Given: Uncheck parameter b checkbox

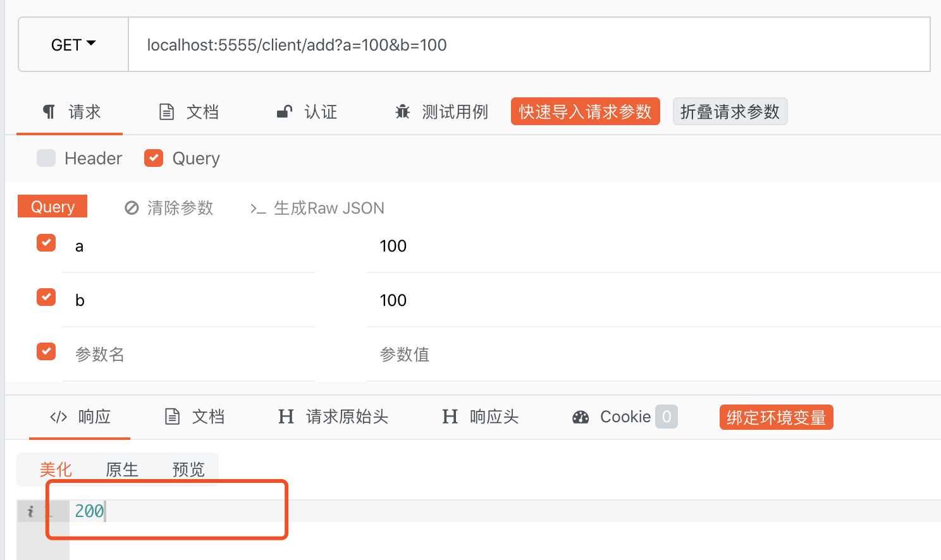Looking at the screenshot, I should click(46, 297).
